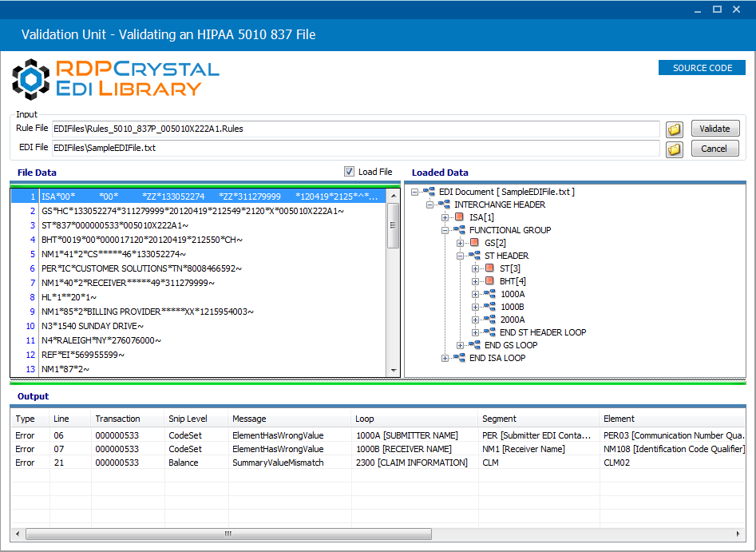The width and height of the screenshot is (756, 552).
Task: Select the GS[2] segment icon in the tree
Action: tap(474, 243)
